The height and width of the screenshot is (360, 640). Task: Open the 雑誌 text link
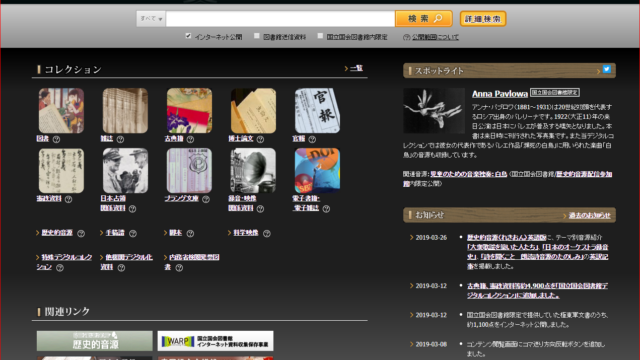(x=107, y=139)
